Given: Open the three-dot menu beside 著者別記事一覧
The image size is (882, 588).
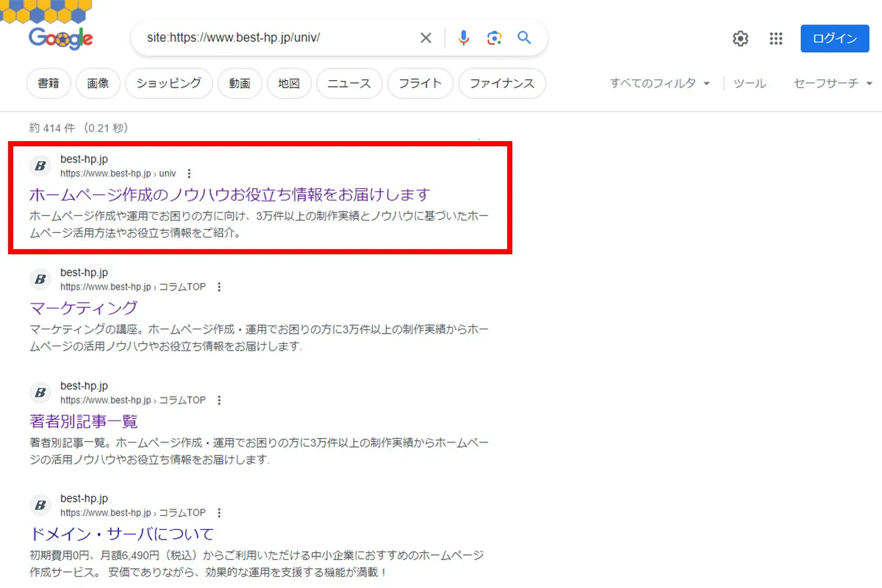Looking at the screenshot, I should [x=219, y=400].
